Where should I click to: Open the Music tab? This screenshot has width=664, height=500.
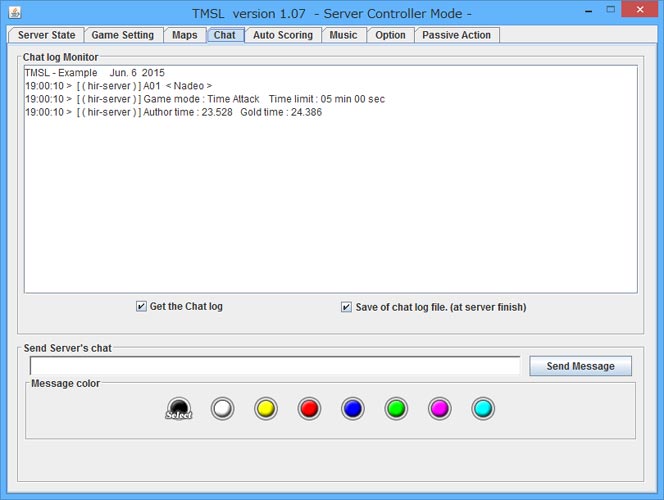343,35
